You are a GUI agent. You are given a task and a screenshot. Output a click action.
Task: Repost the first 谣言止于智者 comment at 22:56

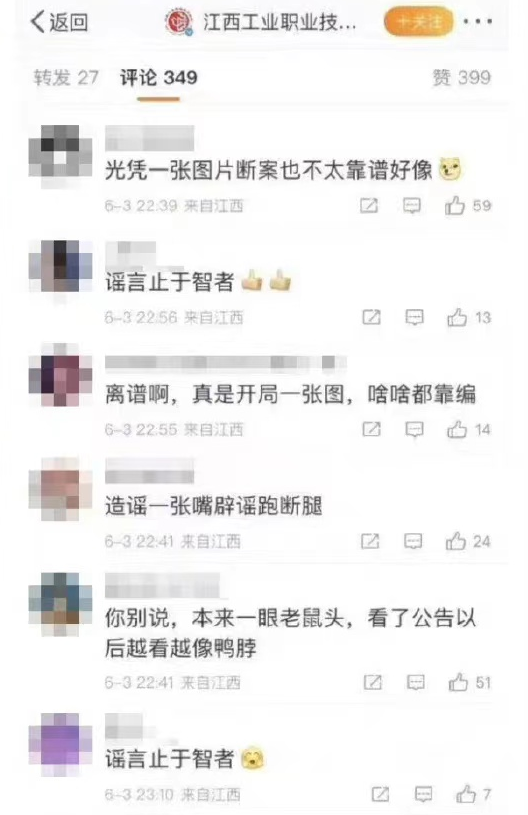(x=371, y=318)
